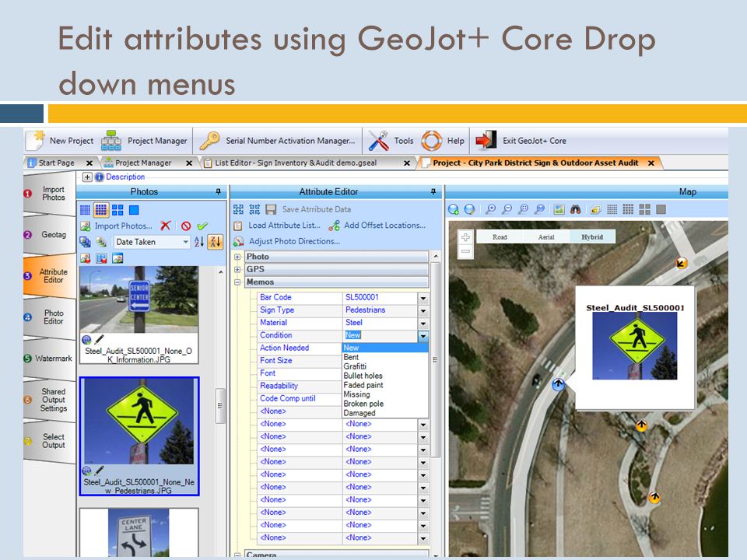
Task: Open Serial Number Activation Manager
Action: [277, 141]
